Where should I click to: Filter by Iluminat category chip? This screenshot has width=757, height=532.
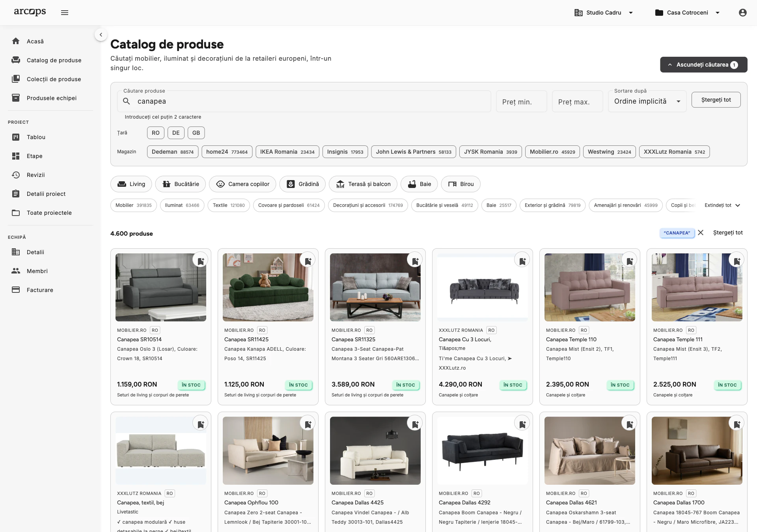pos(182,205)
